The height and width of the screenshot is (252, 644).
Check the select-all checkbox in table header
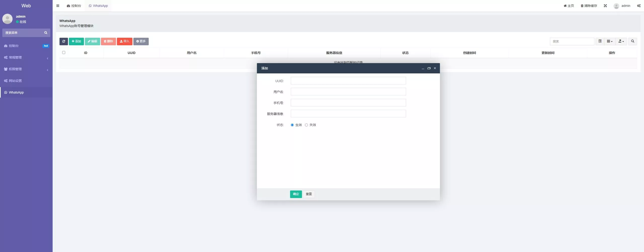point(64,53)
